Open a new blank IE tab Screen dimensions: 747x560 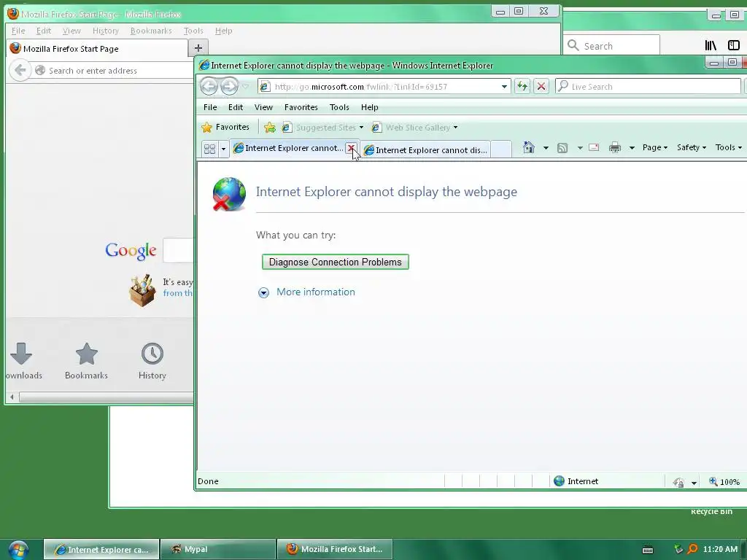500,149
